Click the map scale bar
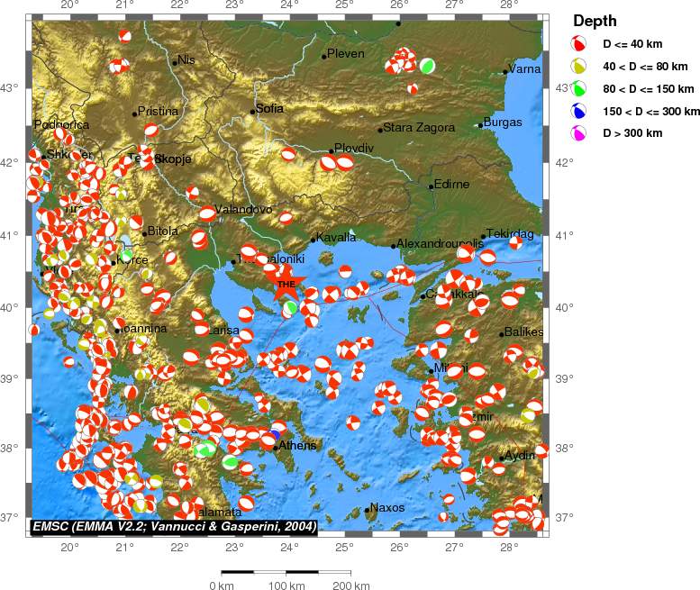700x590 pixels. 286,572
